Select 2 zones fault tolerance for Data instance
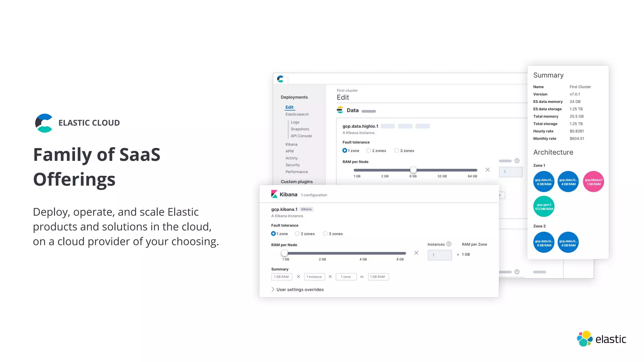Screen dimensions: 644x362 click(x=369, y=151)
